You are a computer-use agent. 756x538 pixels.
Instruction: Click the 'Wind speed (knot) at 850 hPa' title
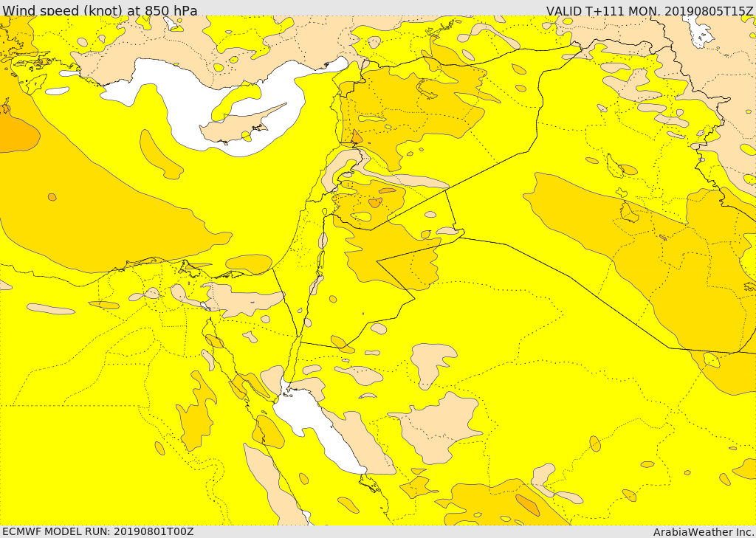click(x=100, y=10)
